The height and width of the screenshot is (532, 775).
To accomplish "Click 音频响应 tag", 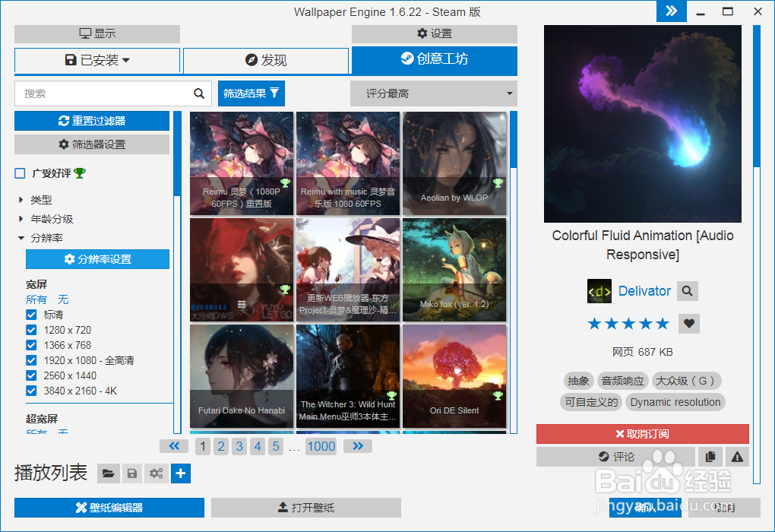I will point(623,381).
